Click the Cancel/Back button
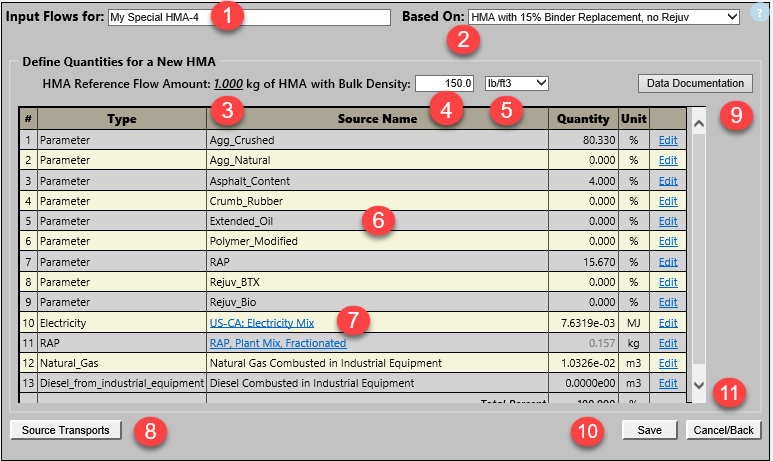773x461 pixels. [723, 429]
